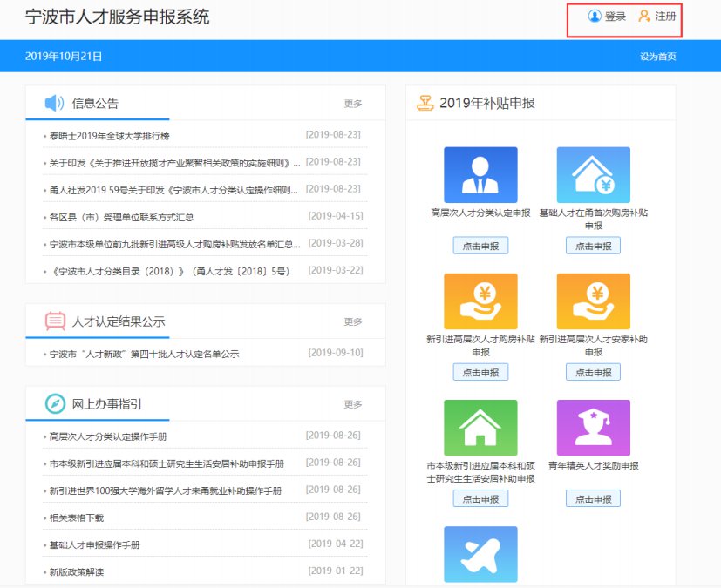The image size is (721, 588).
Task: Open the 相关表格下载 guide entry
Action: click(x=77, y=517)
